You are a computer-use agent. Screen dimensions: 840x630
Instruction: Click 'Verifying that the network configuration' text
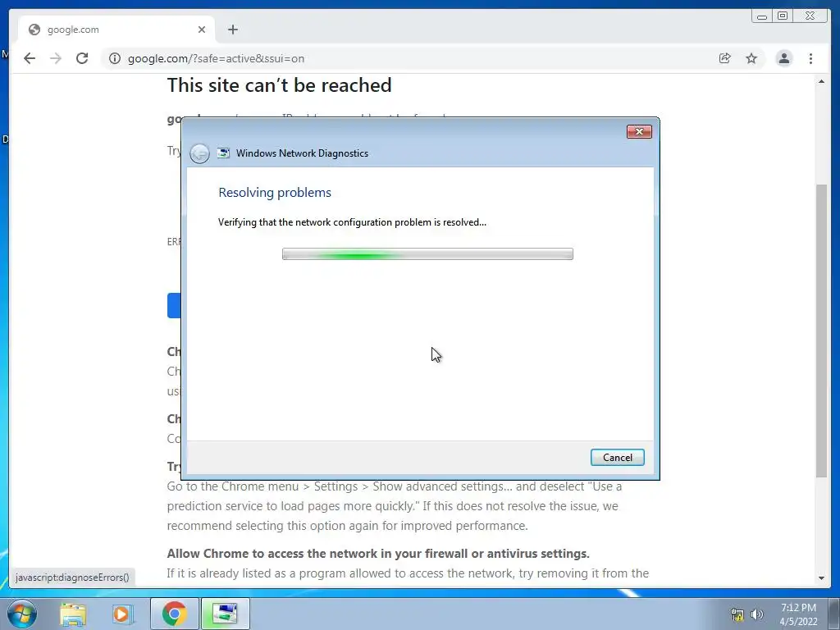(352, 222)
